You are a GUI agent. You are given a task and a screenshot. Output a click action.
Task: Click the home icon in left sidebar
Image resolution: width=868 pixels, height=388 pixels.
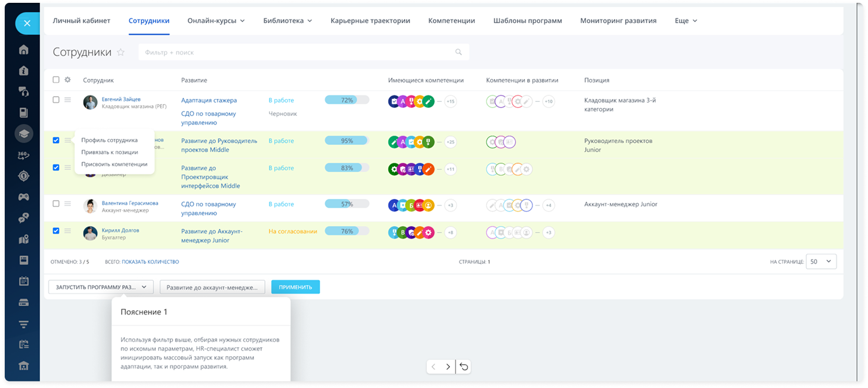pyautogui.click(x=24, y=50)
